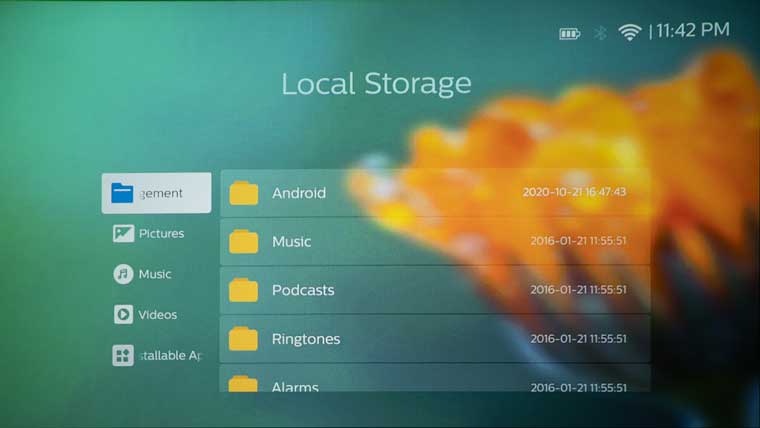
Task: Click the blue file management folder icon
Action: 122,193
